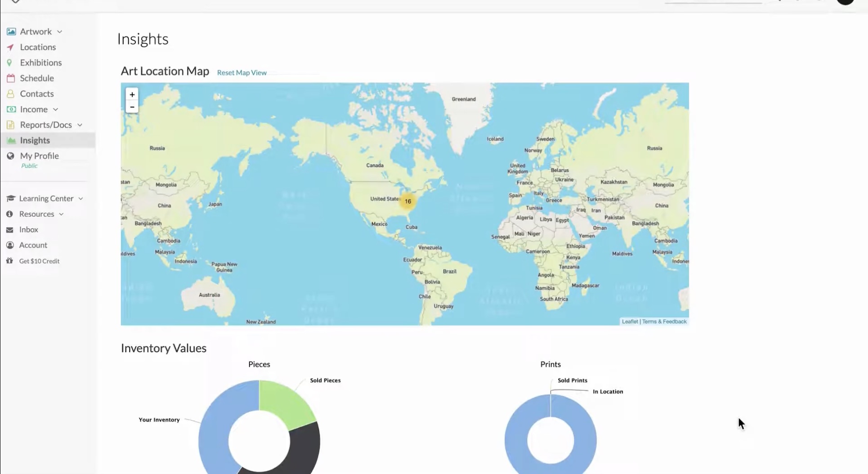
Task: Click the Reset Map View link
Action: 242,72
